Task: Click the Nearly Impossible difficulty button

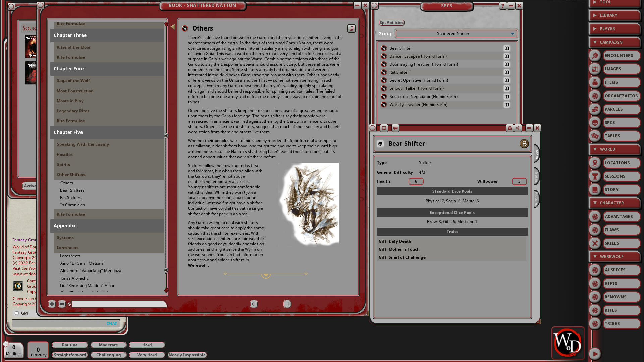Action: click(187, 355)
